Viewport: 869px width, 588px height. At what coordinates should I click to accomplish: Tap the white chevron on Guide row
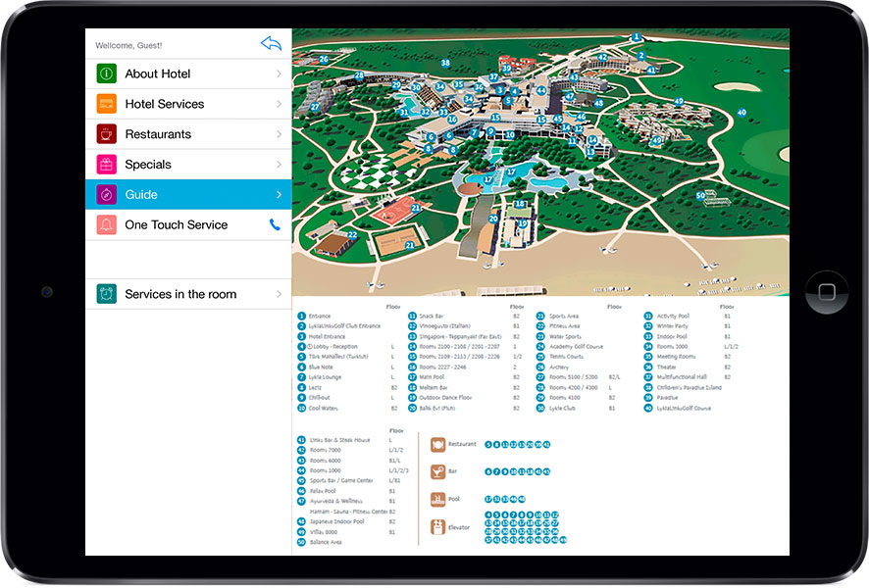click(279, 194)
